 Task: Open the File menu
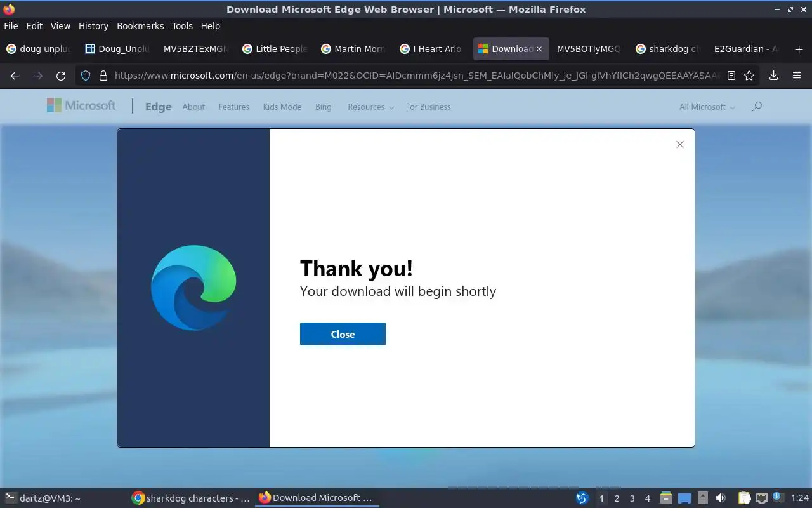[x=11, y=26]
